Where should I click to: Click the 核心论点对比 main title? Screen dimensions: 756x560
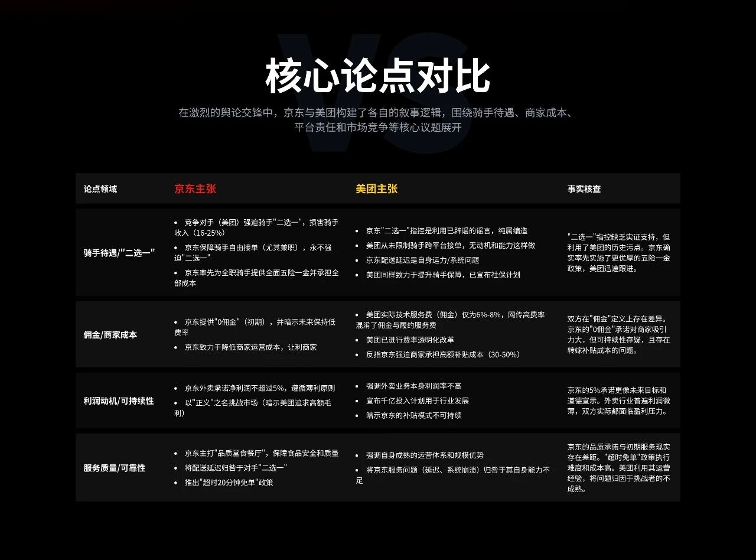click(377, 77)
